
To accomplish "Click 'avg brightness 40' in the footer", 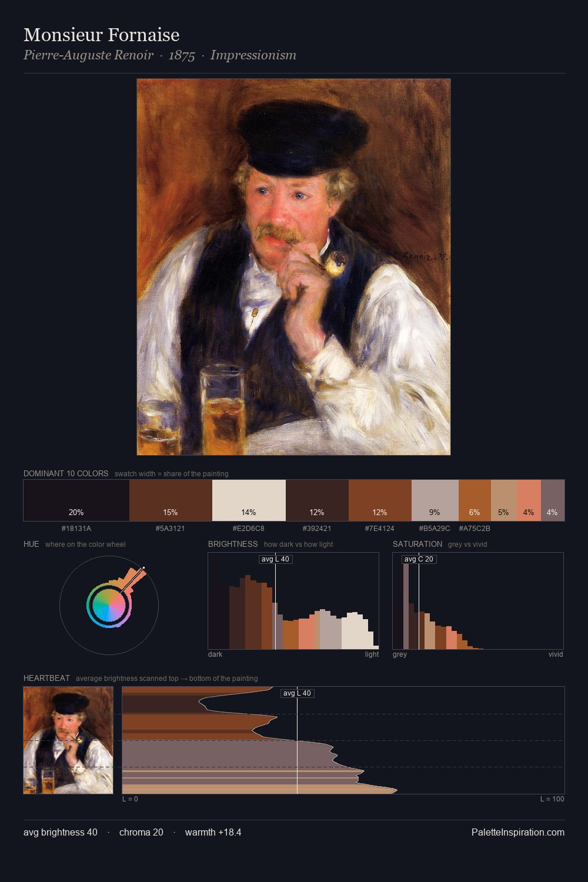I will coord(61,832).
